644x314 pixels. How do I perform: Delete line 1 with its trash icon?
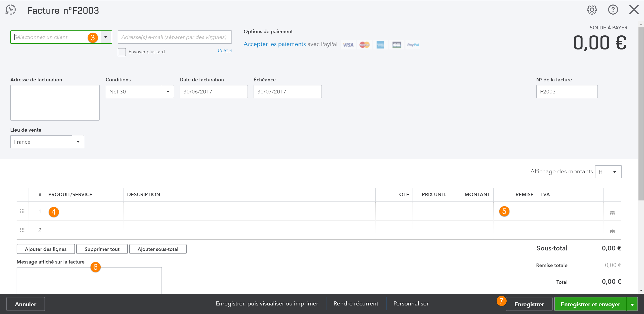point(612,213)
